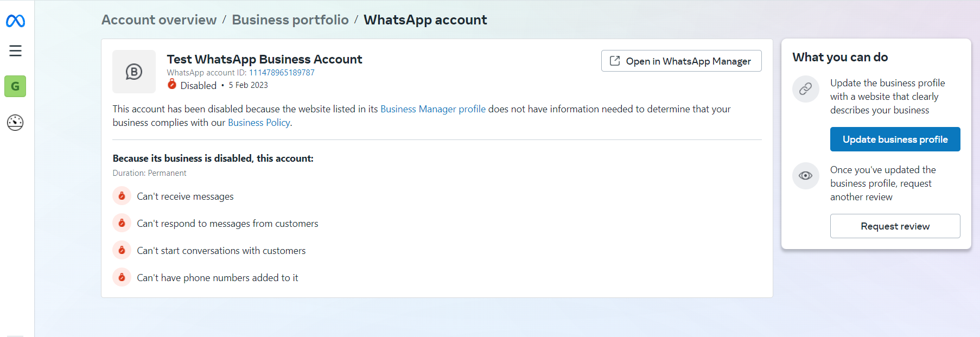Screen dimensions: 980x337
Task: Click Can't start conversations with customers text
Action: click(221, 251)
